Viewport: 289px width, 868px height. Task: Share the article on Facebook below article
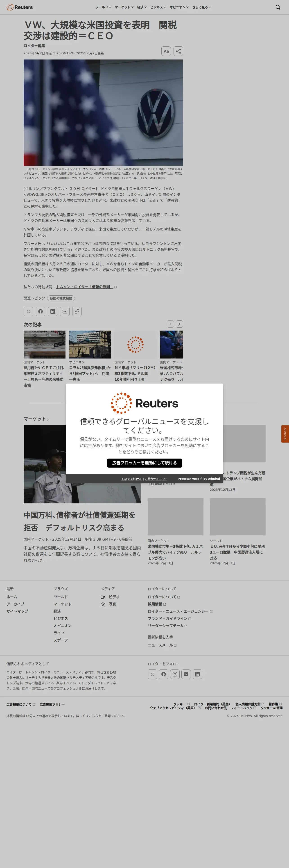[x=40, y=311]
